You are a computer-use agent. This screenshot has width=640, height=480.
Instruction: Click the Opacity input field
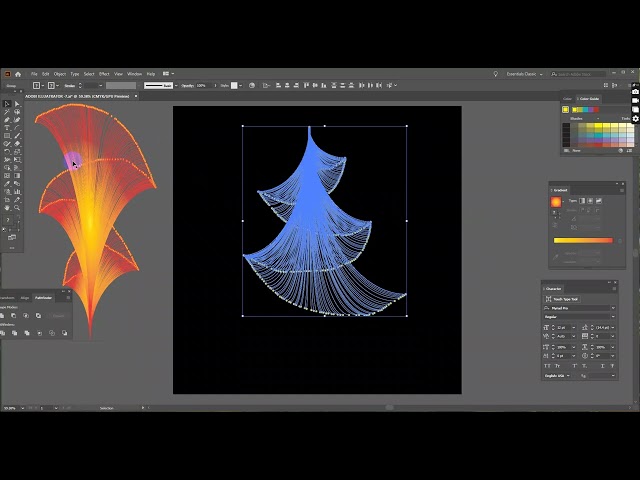(204, 85)
